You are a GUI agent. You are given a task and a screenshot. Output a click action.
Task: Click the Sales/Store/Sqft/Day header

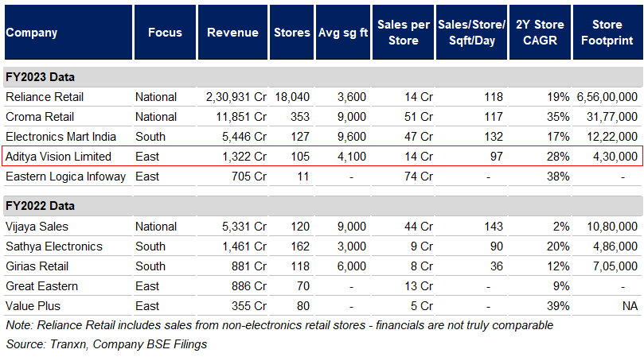(471, 33)
